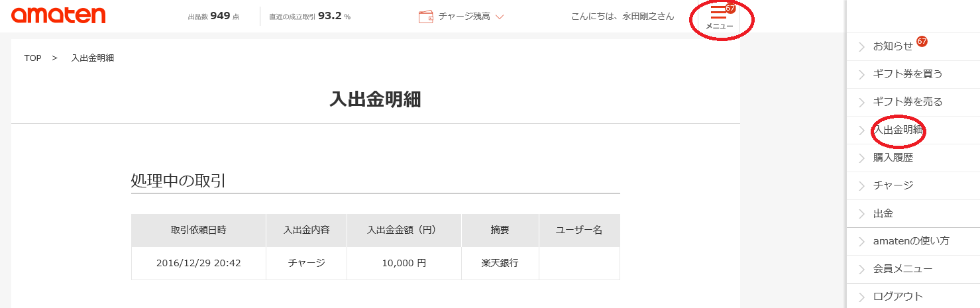Click the chevron icon next to ログアウト

(x=862, y=297)
